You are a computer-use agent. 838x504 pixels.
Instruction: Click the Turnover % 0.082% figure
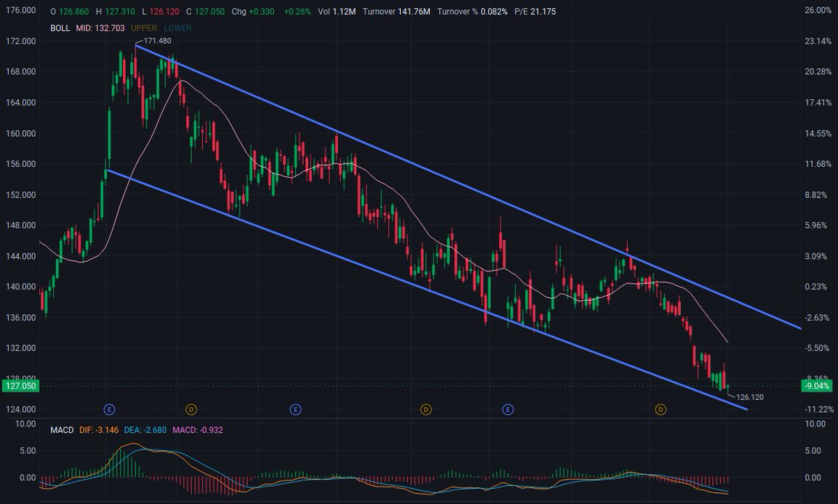tap(473, 12)
